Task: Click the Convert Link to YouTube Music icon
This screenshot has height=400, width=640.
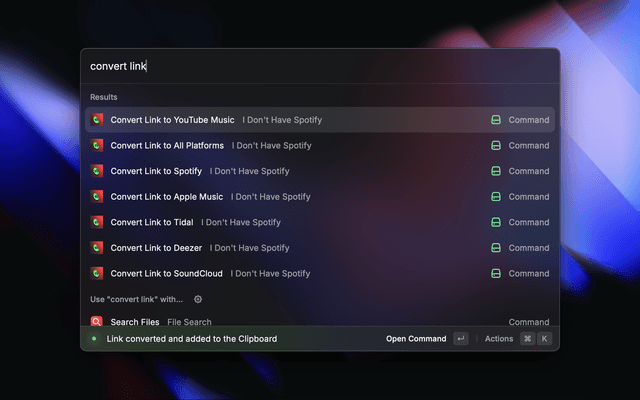Action: (x=97, y=120)
